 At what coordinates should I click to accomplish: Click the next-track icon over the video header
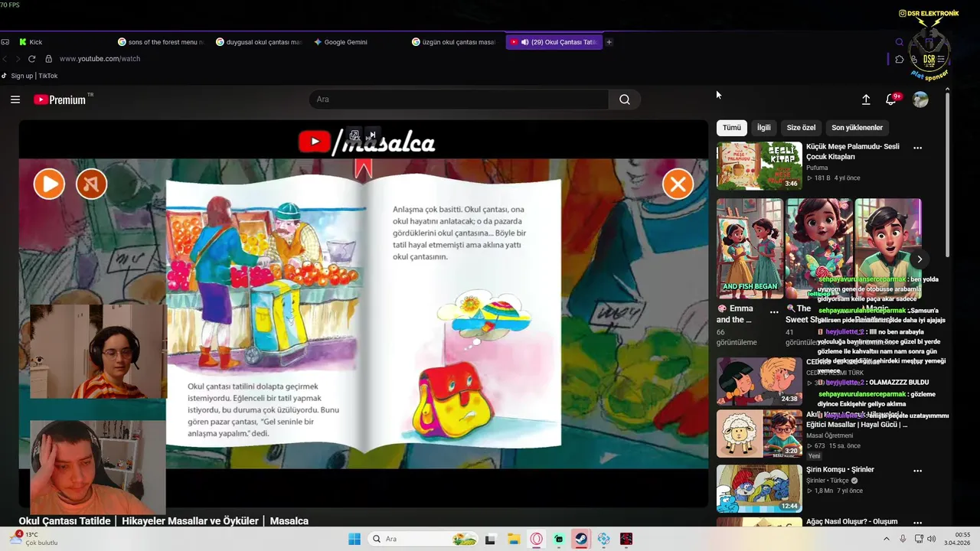[x=372, y=135]
